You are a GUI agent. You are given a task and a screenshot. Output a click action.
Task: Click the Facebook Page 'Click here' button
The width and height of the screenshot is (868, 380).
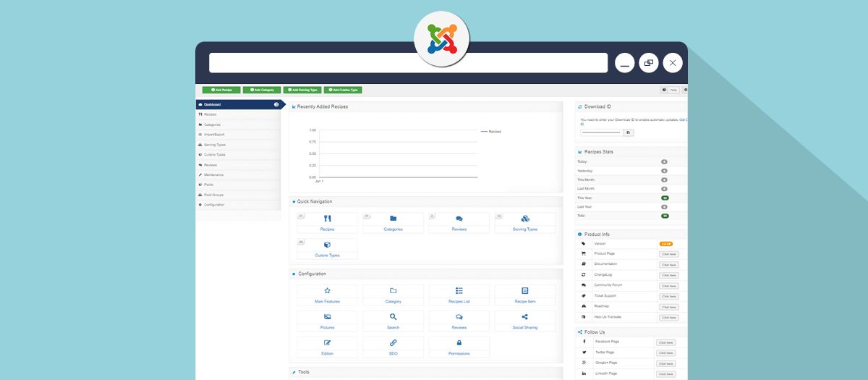click(665, 342)
